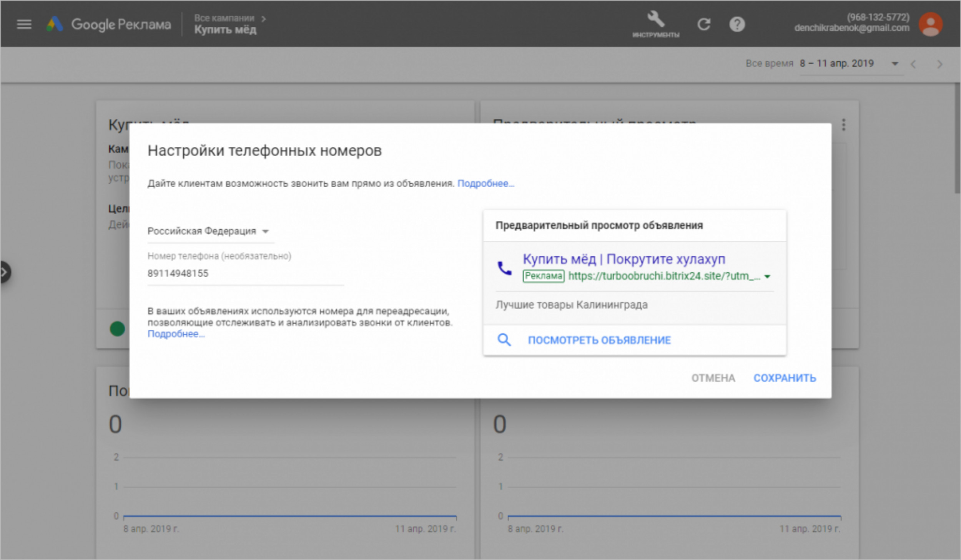Click the Google Ads logo

coord(55,24)
